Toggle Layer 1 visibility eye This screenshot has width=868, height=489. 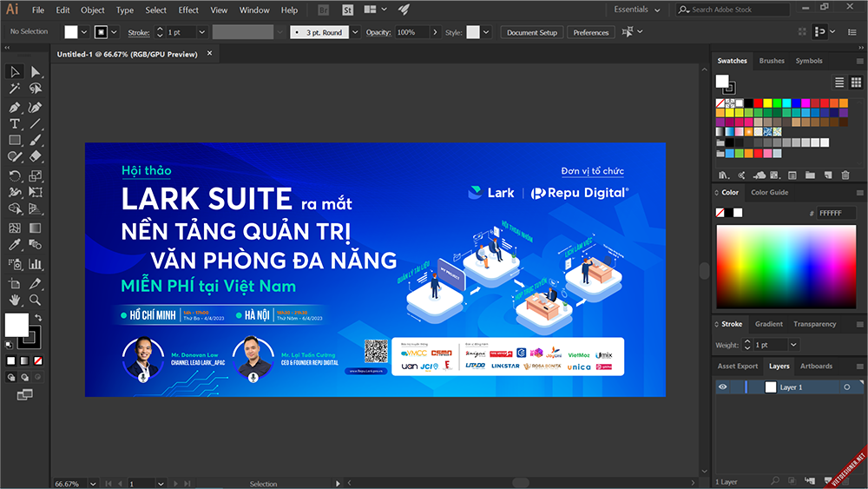[722, 387]
